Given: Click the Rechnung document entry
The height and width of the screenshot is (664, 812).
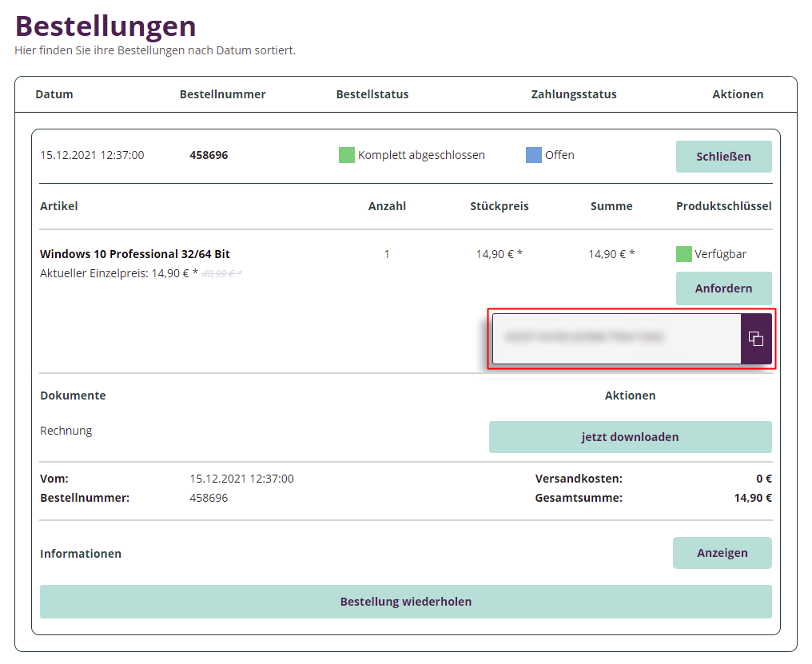Looking at the screenshot, I should [x=66, y=431].
